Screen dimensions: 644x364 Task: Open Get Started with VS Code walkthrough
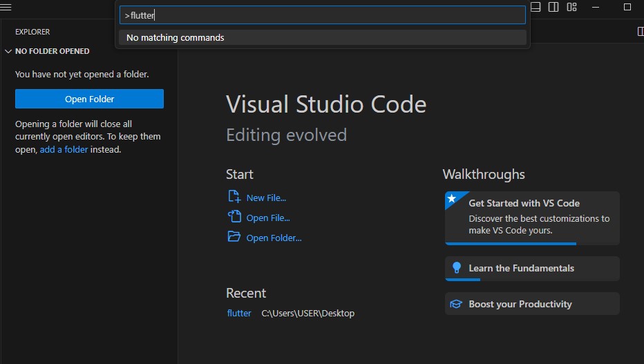pos(532,218)
